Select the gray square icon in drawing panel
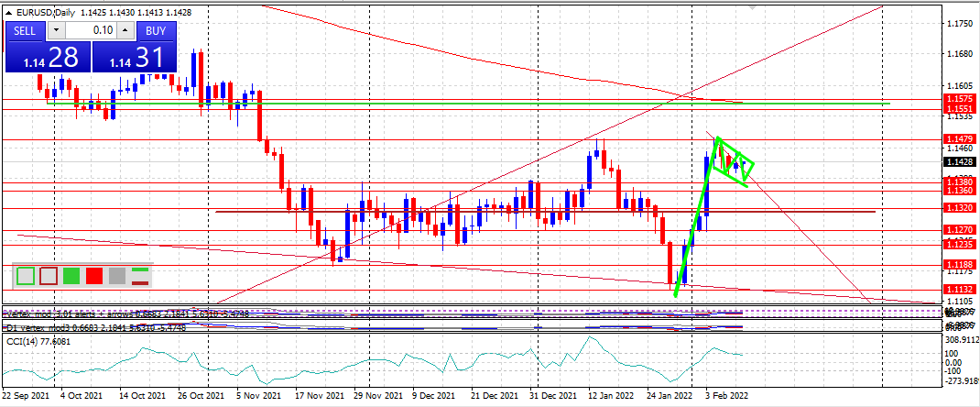980x407 pixels. tap(117, 275)
